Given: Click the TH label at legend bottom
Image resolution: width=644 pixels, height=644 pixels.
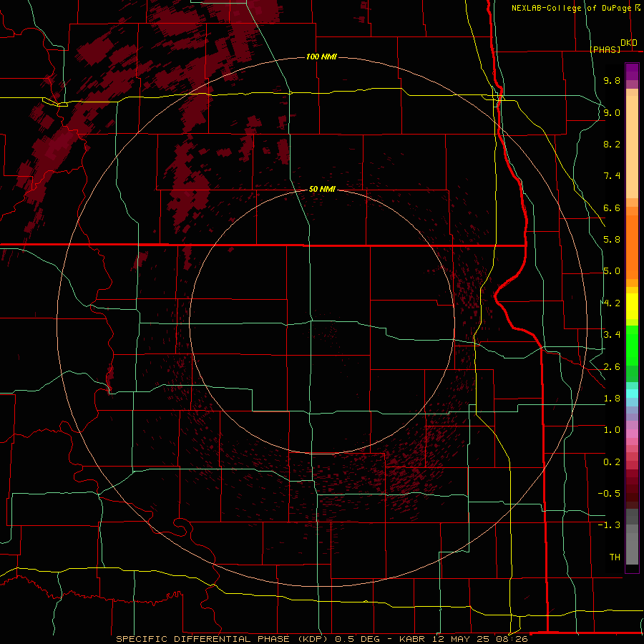Looking at the screenshot, I should [x=615, y=557].
